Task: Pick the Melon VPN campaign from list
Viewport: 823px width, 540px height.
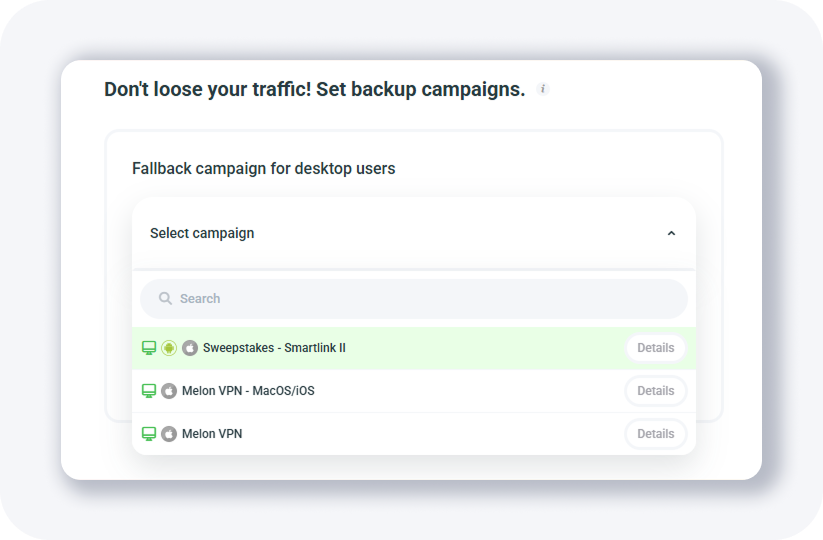Action: (212, 434)
